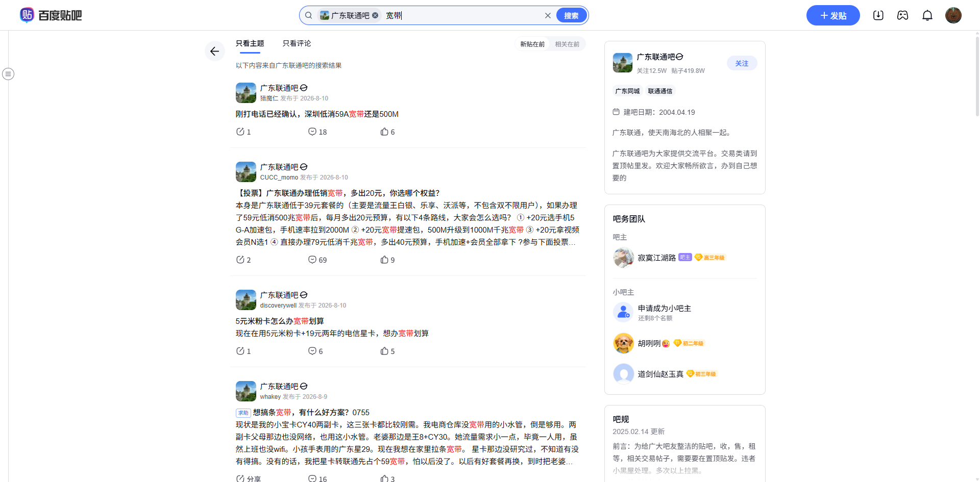The height and width of the screenshot is (482, 980).
Task: Click the page vertical scrollbar
Action: click(x=977, y=77)
